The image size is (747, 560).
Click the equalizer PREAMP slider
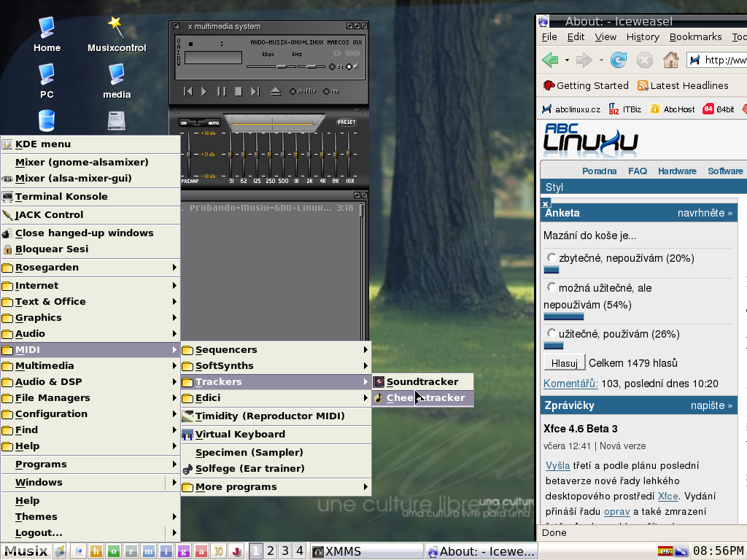tap(189, 154)
